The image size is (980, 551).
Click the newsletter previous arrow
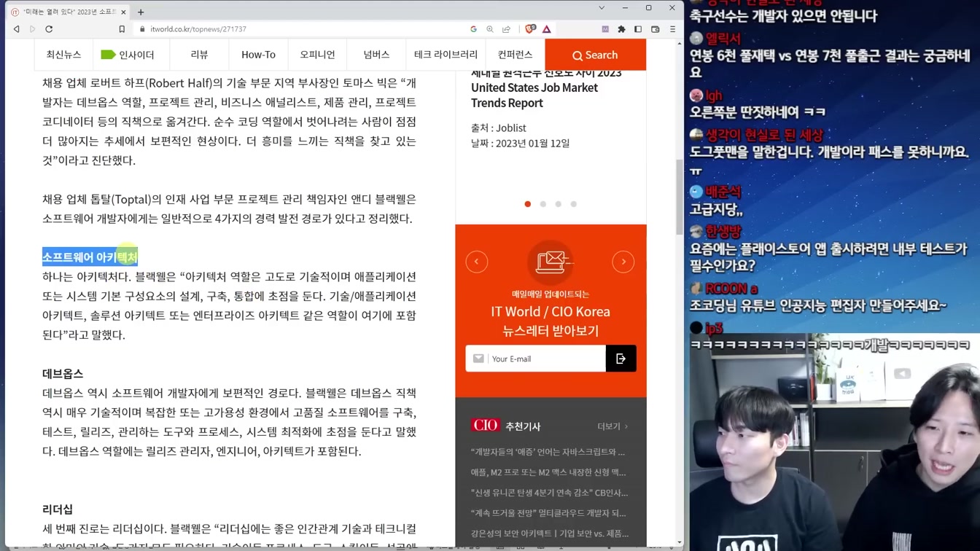(x=477, y=262)
